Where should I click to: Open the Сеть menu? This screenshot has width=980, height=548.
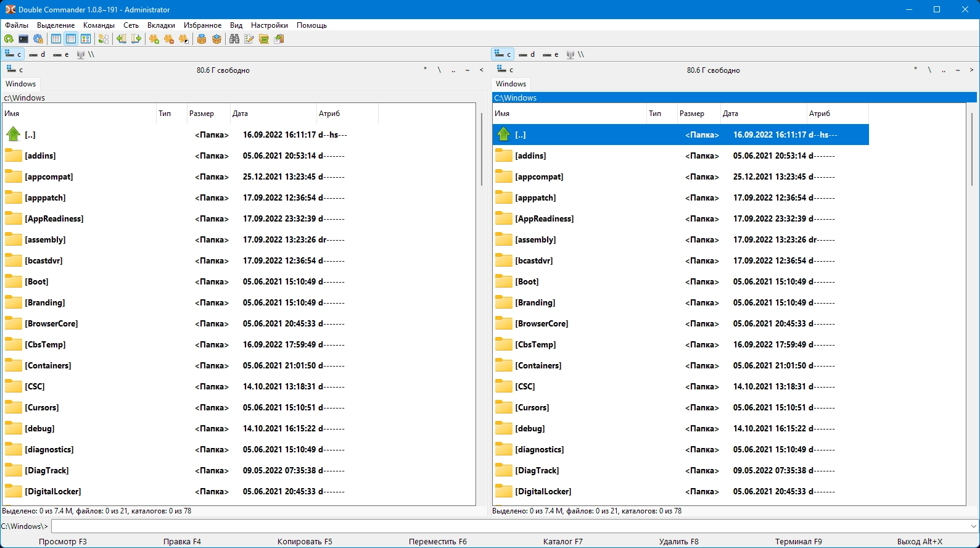tap(131, 25)
